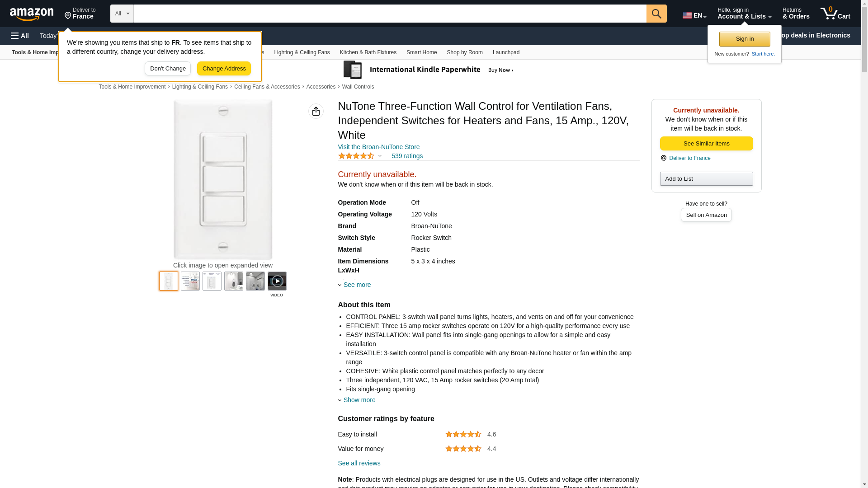Click the search magnifier button
The width and height of the screenshot is (868, 488).
(656, 14)
